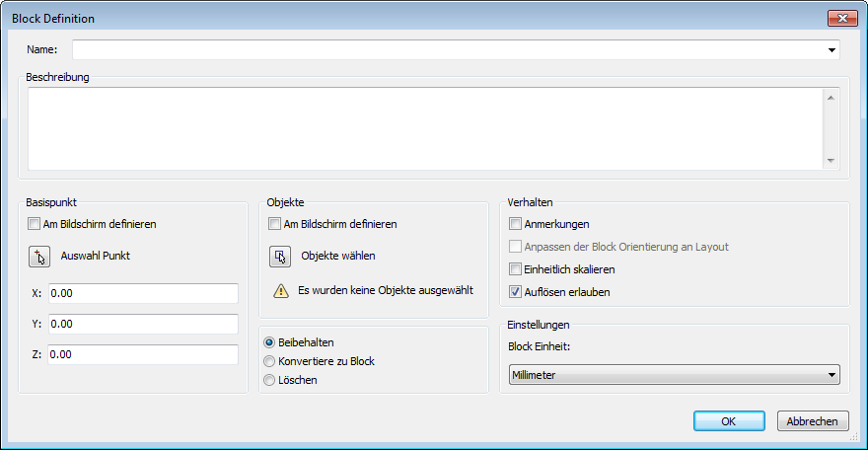This screenshot has height=450, width=868.
Task: Choose Konvertiere zu Block radio option
Action: point(269,361)
